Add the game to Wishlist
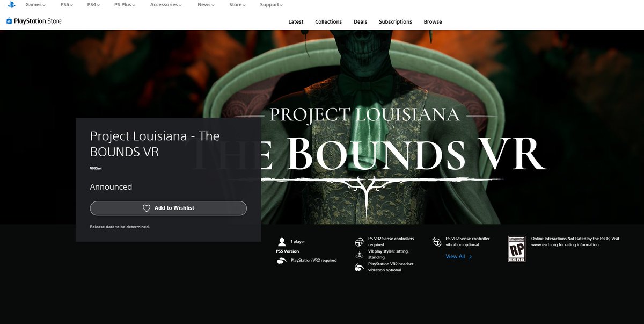Image resolution: width=644 pixels, height=324 pixels. (169, 208)
